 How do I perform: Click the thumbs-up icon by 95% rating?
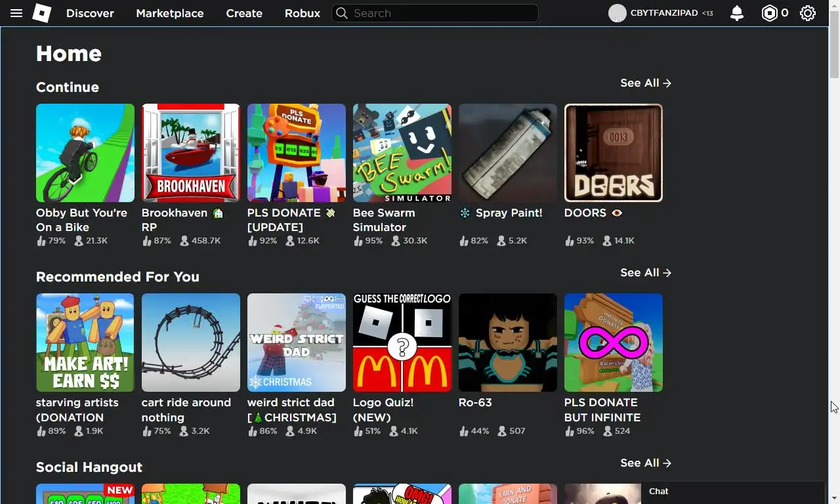click(358, 241)
